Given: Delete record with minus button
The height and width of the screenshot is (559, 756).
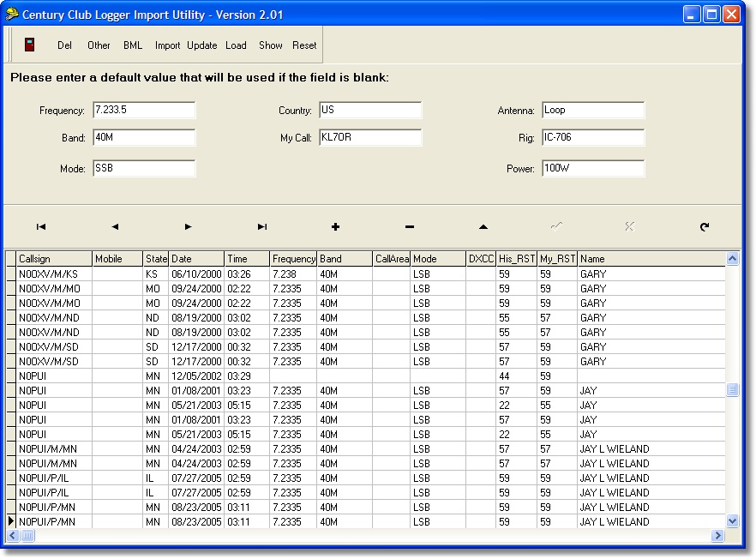Looking at the screenshot, I should 410,227.
